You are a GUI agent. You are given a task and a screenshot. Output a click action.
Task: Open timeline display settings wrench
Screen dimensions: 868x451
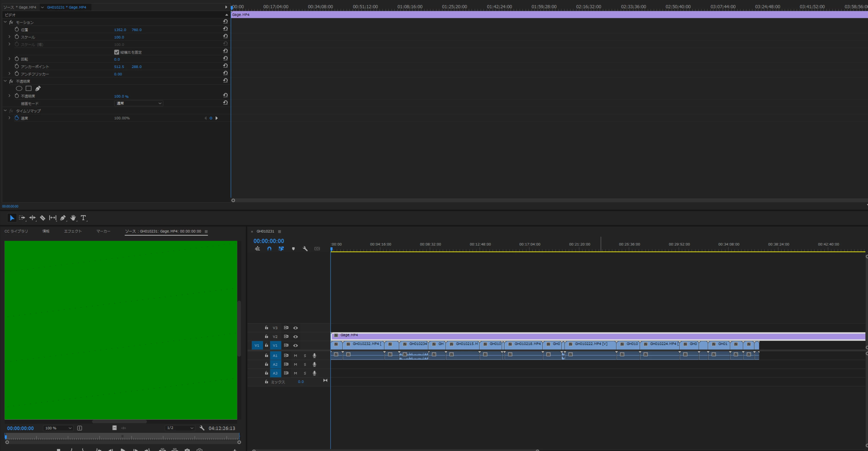[305, 249]
